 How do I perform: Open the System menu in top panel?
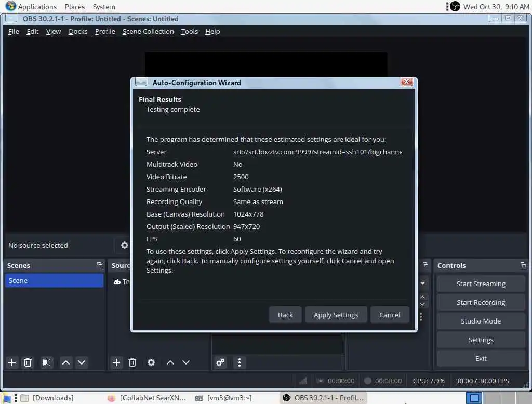click(x=104, y=7)
